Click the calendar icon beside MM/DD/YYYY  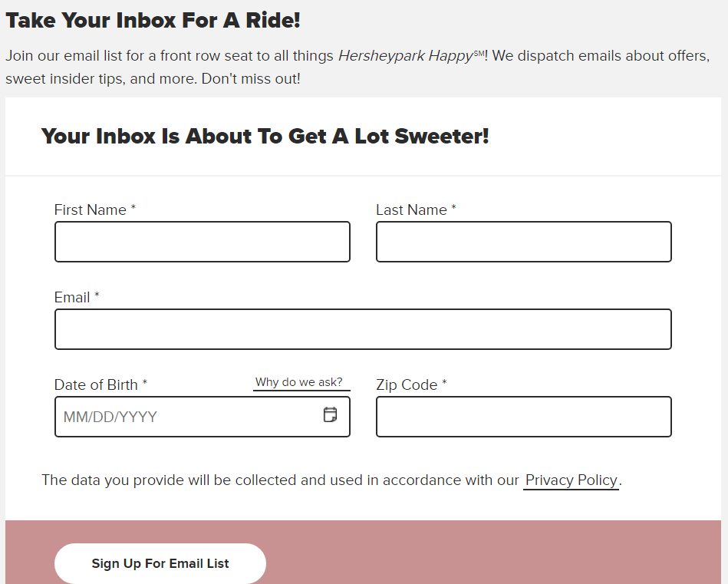pos(330,415)
